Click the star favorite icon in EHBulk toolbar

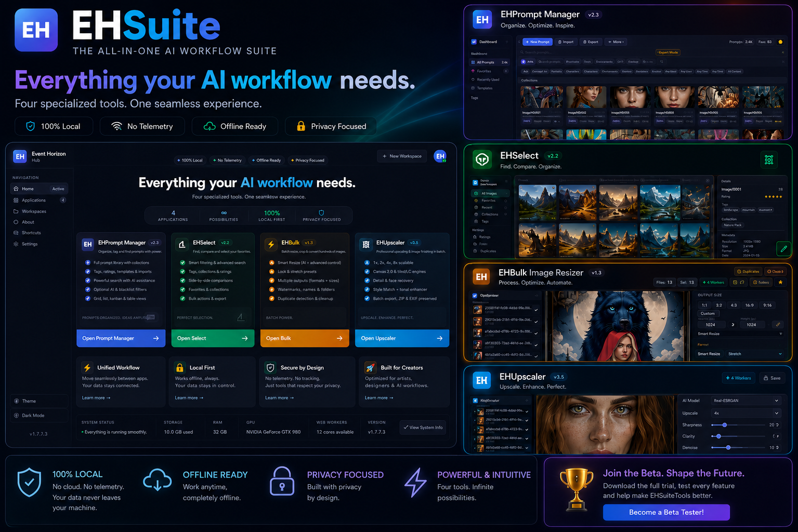780,282
